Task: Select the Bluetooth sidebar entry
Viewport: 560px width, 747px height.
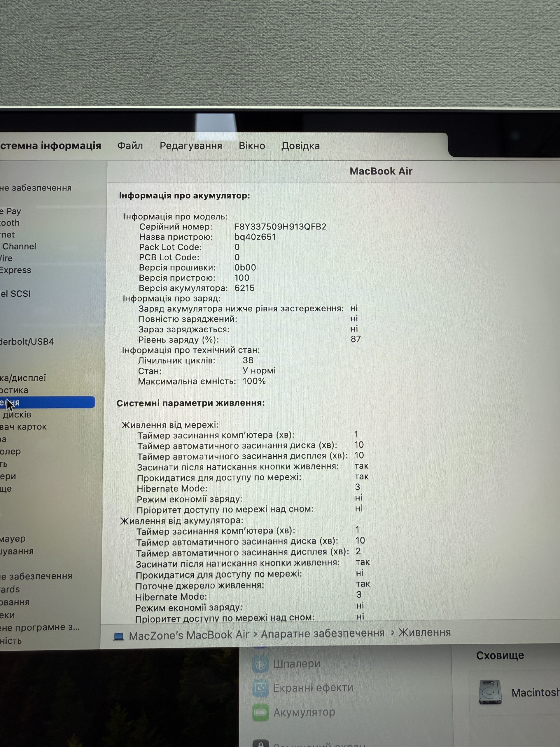Action: [10, 223]
